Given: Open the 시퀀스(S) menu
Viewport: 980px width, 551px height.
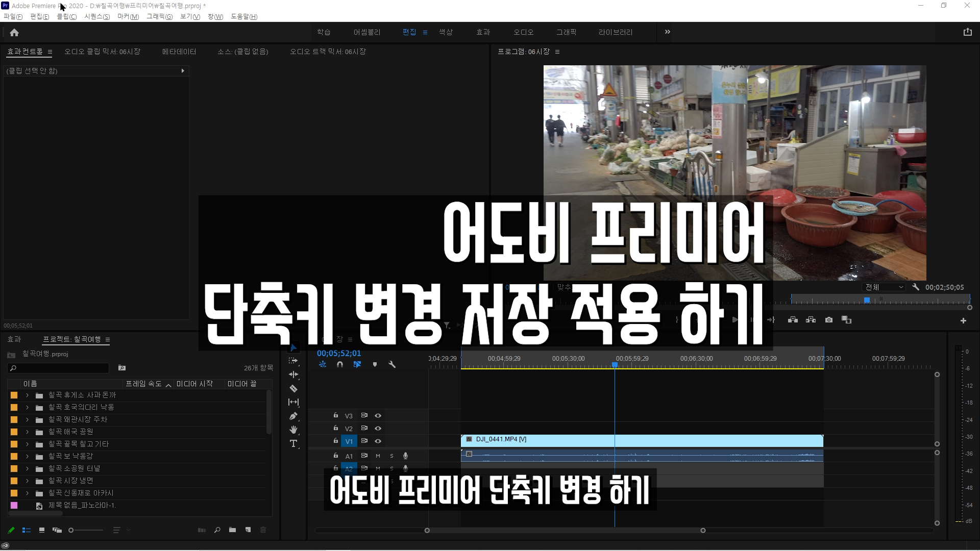Looking at the screenshot, I should click(x=97, y=17).
